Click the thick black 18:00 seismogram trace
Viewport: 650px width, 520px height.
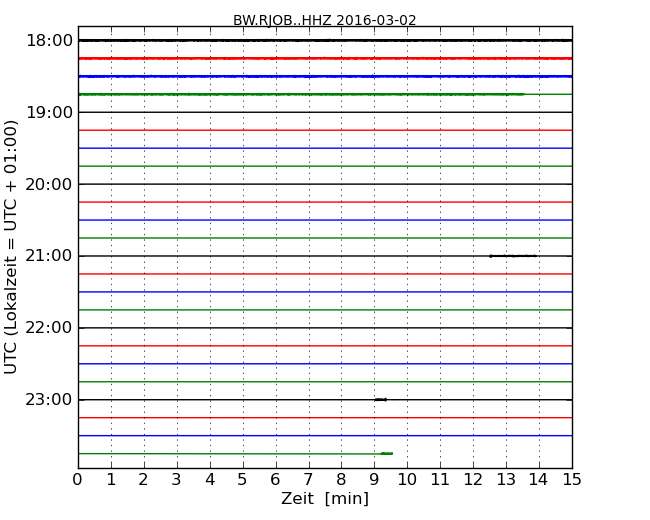tap(325, 40)
